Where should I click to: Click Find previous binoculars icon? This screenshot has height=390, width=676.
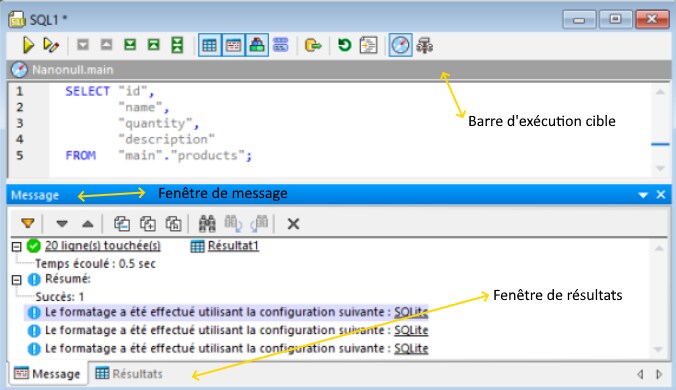[233, 223]
